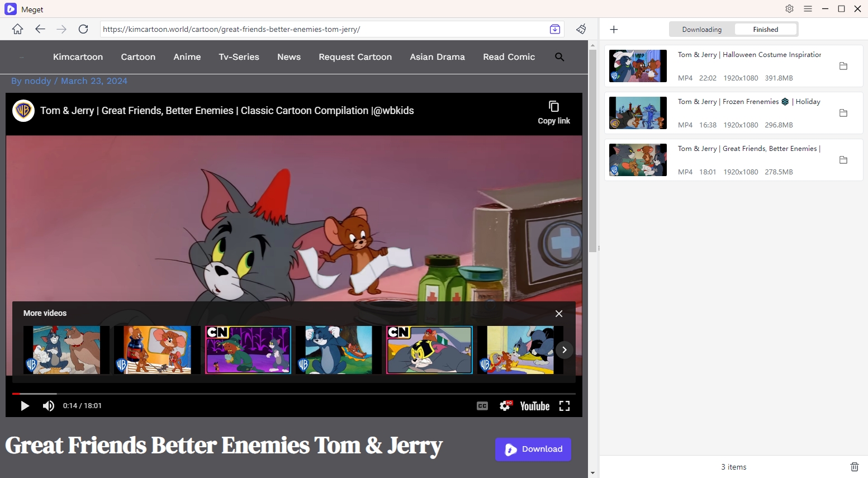Click scrollbar down arrow
Viewport: 868px width, 478px height.
coord(592,473)
